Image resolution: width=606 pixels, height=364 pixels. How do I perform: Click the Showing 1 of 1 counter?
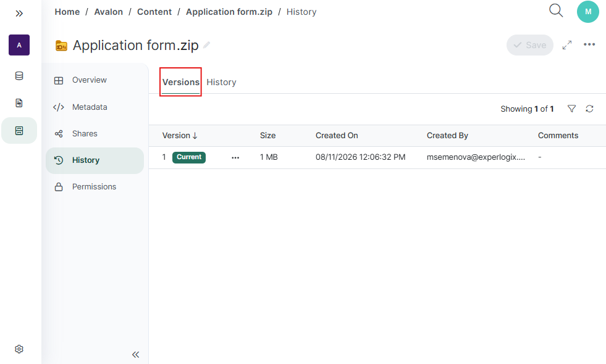527,109
